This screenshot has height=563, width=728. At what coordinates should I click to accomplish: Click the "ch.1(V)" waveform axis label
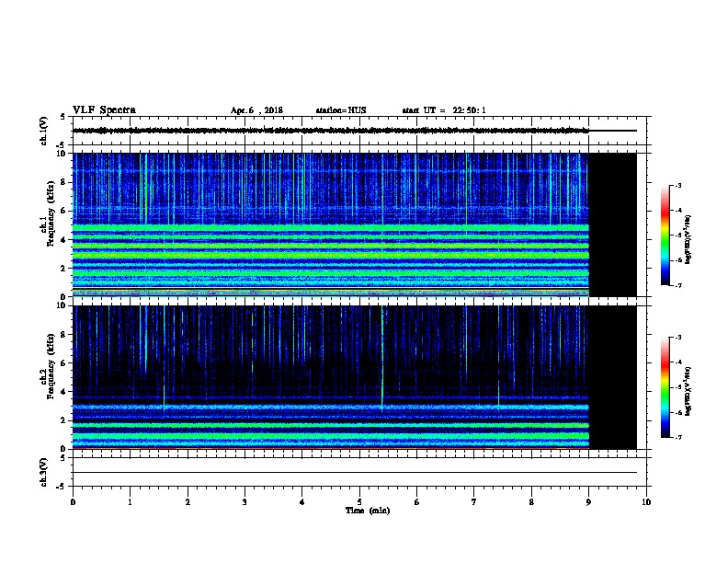click(x=44, y=131)
